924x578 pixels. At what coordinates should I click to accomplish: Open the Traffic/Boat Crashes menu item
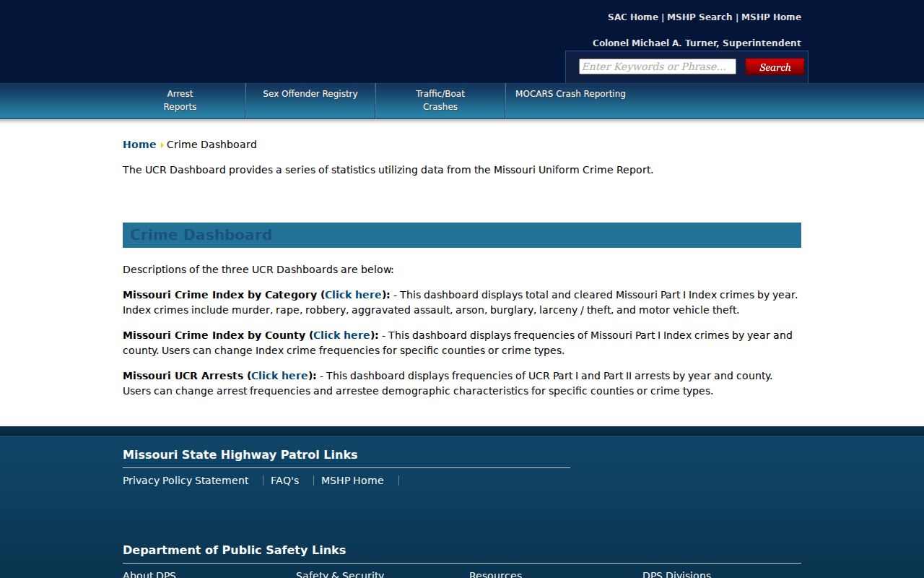[440, 100]
